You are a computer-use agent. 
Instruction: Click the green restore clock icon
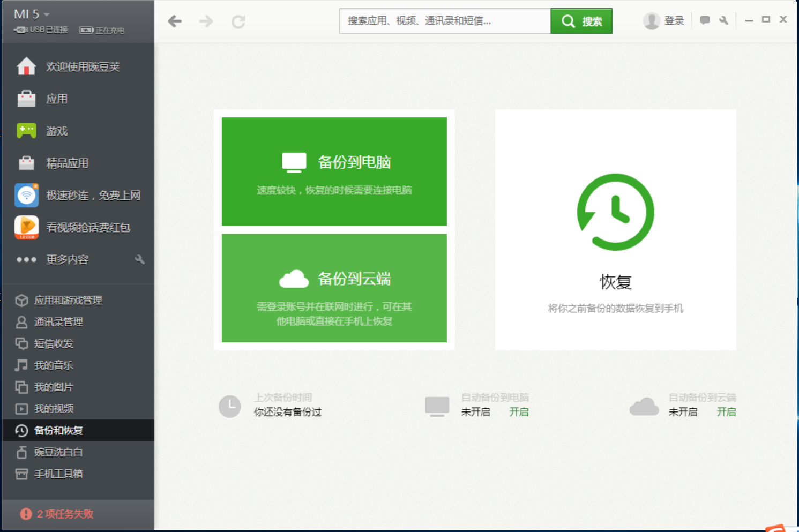(615, 212)
